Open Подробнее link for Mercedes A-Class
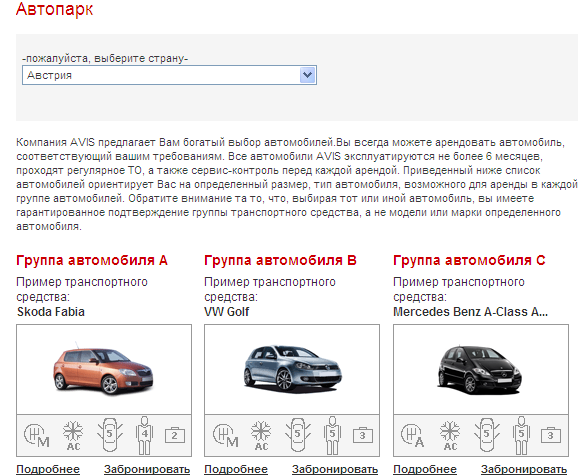The image size is (578, 476). click(425, 469)
